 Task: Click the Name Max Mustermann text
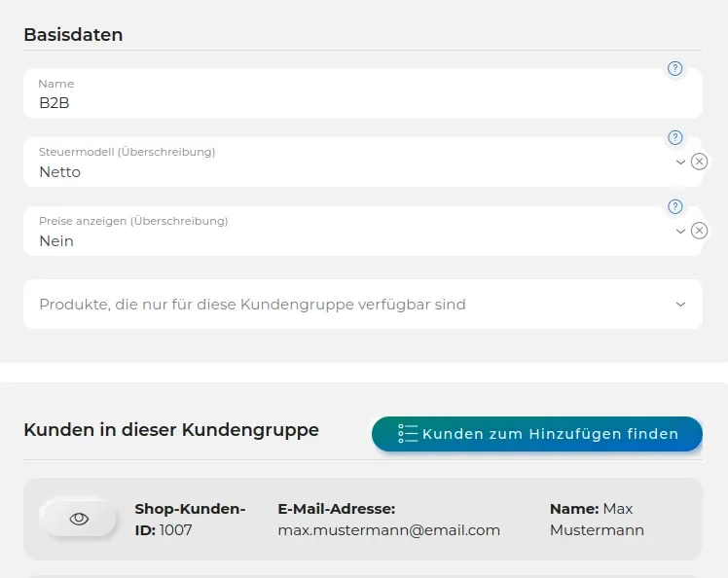coord(597,520)
